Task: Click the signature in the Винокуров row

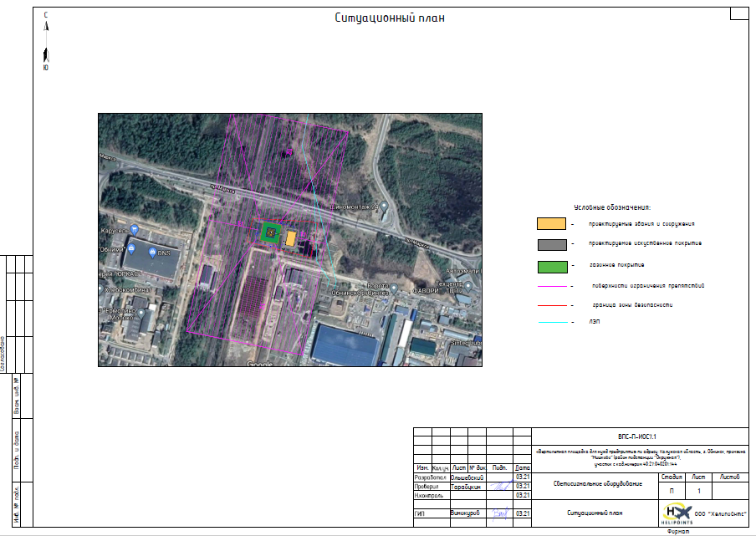Action: (500, 513)
